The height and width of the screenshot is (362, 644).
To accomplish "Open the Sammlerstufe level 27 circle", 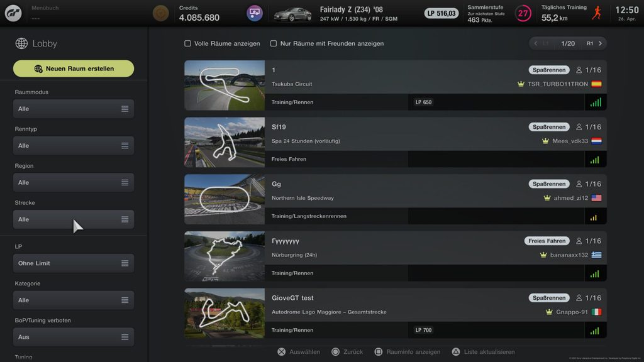I will tap(523, 14).
